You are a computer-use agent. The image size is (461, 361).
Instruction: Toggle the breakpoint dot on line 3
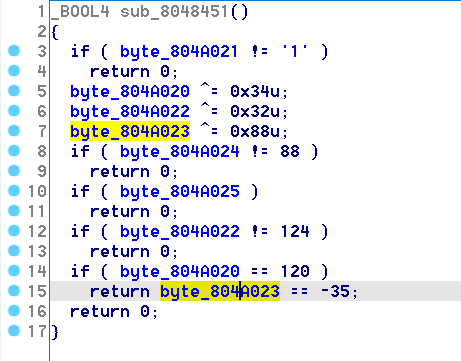click(x=14, y=51)
